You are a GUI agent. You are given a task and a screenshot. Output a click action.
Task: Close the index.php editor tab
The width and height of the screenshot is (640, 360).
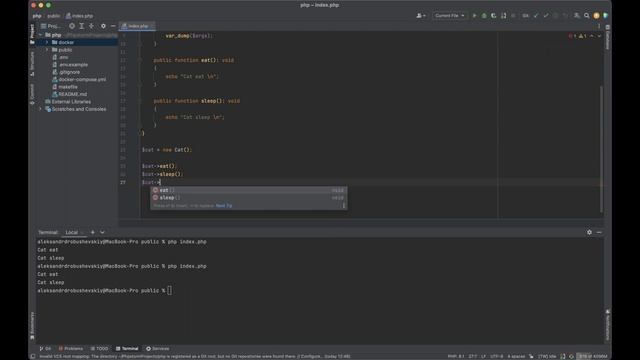point(153,26)
